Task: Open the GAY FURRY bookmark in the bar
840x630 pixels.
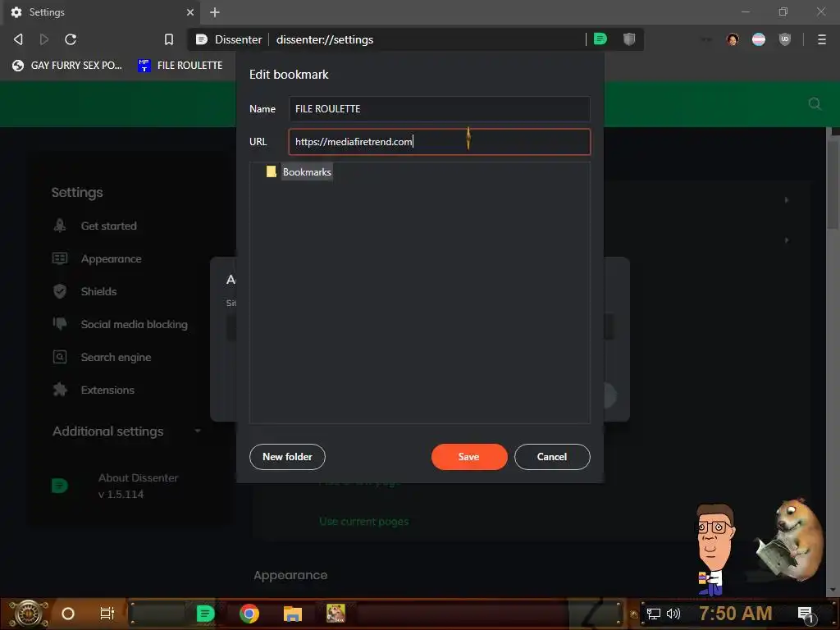Action: 67,66
